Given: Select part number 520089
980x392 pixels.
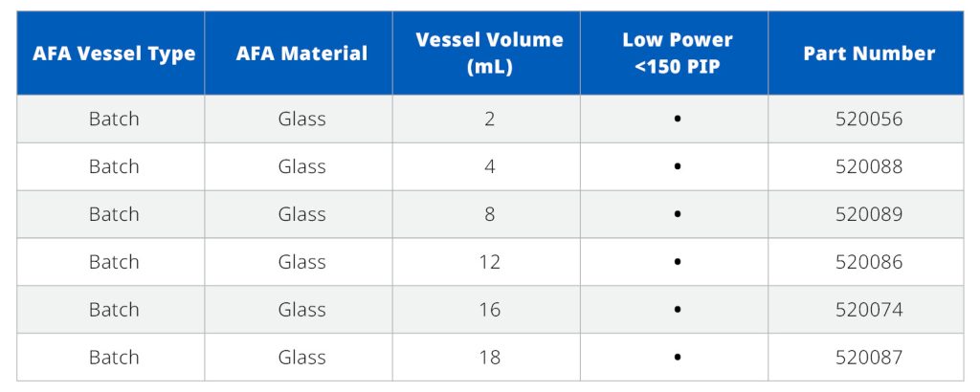Looking at the screenshot, I should click(869, 214).
